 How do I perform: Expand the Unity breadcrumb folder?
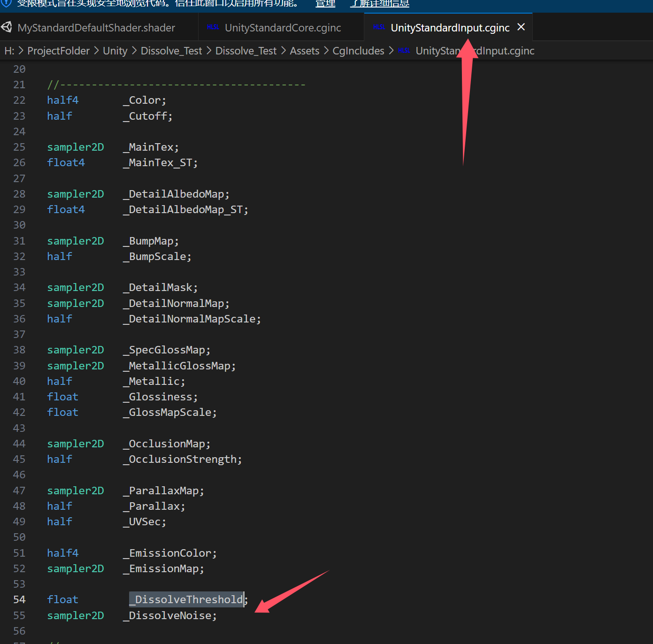point(115,51)
